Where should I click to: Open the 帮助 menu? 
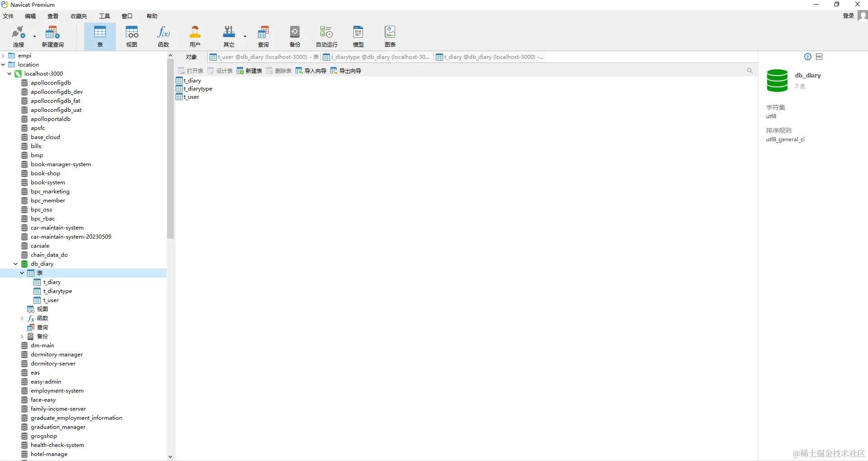(x=152, y=16)
